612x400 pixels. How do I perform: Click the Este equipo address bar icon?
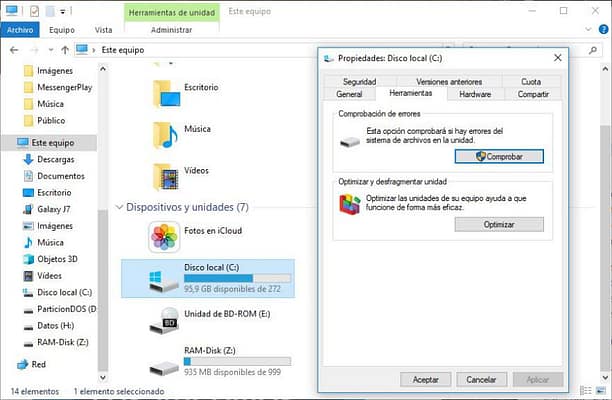click(82, 50)
